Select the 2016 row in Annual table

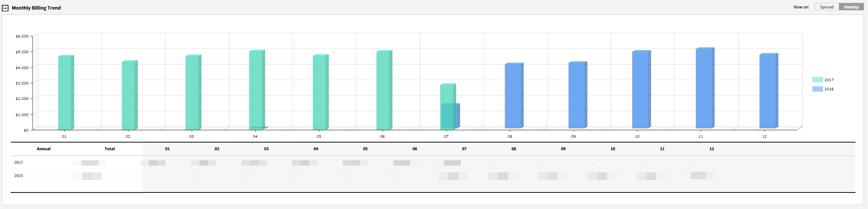(x=19, y=176)
